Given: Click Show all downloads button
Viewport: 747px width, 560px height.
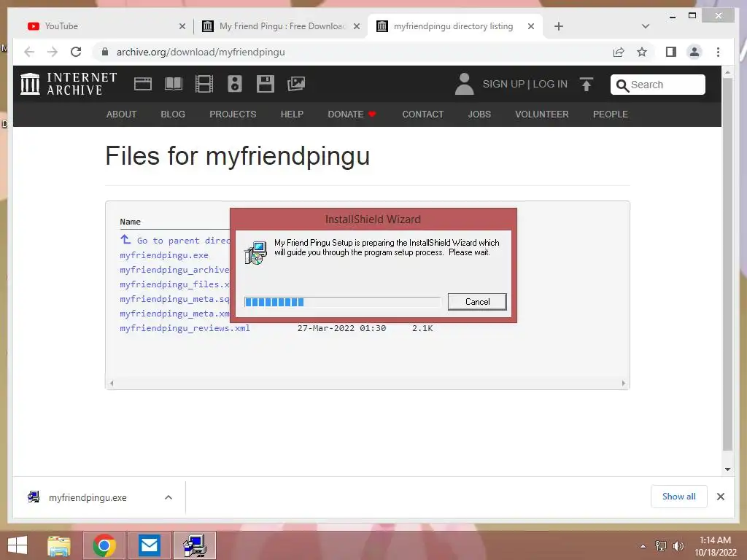Looking at the screenshot, I should tap(679, 497).
